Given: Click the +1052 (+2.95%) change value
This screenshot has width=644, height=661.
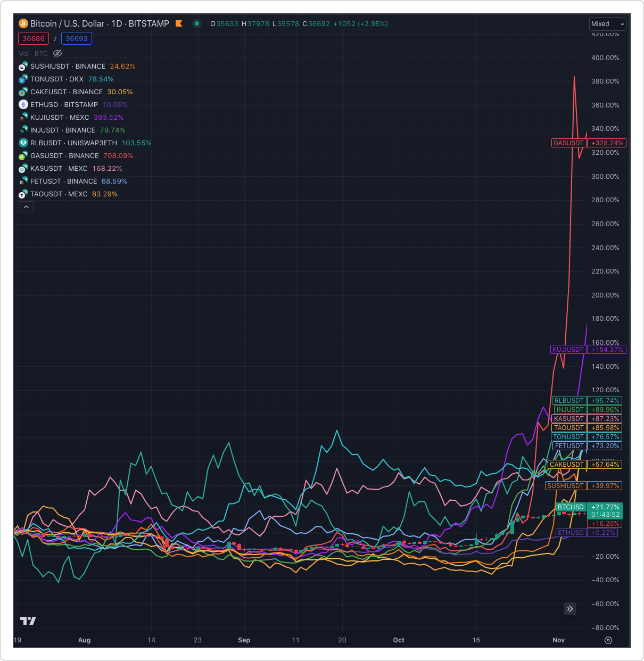Looking at the screenshot, I should coord(360,24).
